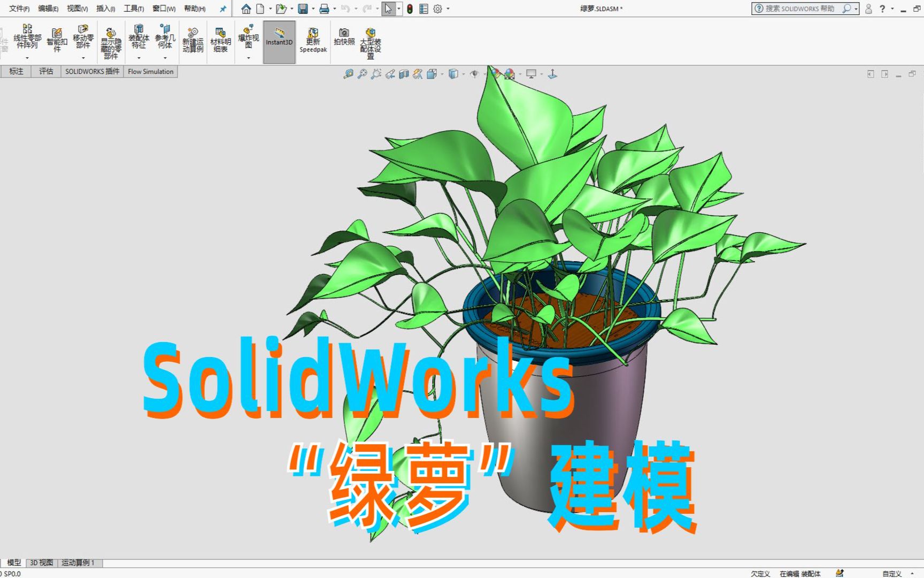Expand the Save dropdown arrow

(313, 9)
